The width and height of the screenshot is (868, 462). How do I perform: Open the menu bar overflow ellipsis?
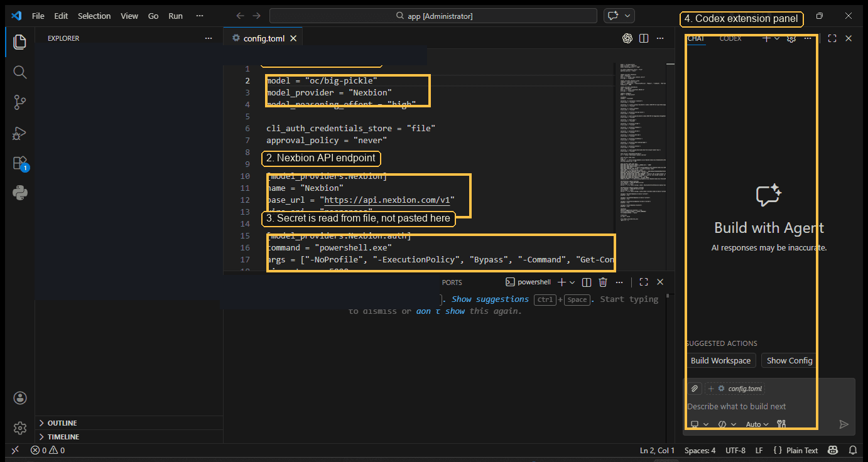[200, 16]
